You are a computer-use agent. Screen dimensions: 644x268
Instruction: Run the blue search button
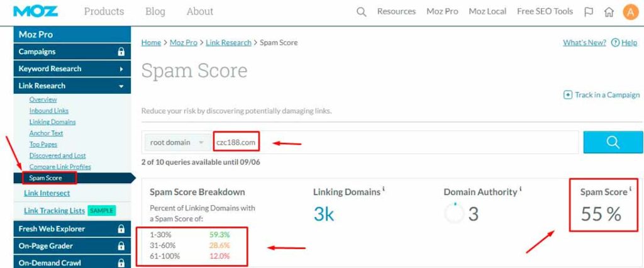pos(613,142)
